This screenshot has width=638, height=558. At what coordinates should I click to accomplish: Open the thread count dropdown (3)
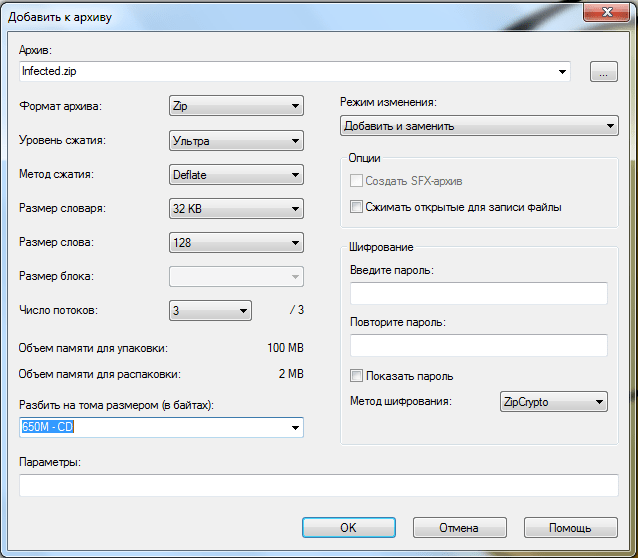(210, 311)
